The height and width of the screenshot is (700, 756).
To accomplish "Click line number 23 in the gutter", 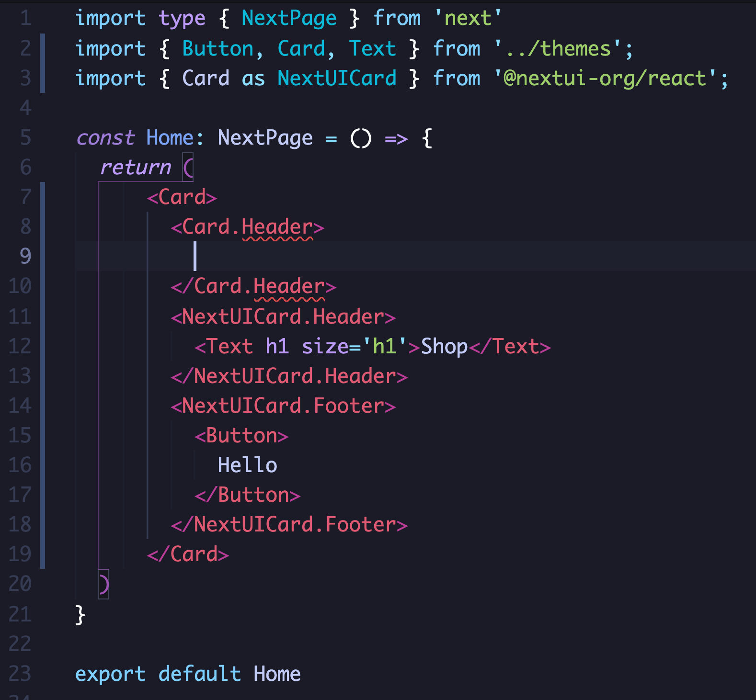I will pyautogui.click(x=20, y=674).
